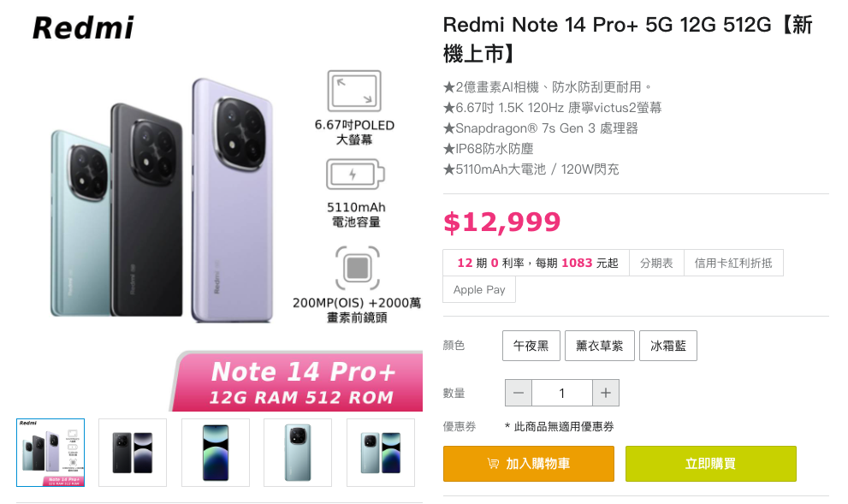This screenshot has width=848, height=504.
Task: Click the 200MP camera sensor icon
Action: 356,268
